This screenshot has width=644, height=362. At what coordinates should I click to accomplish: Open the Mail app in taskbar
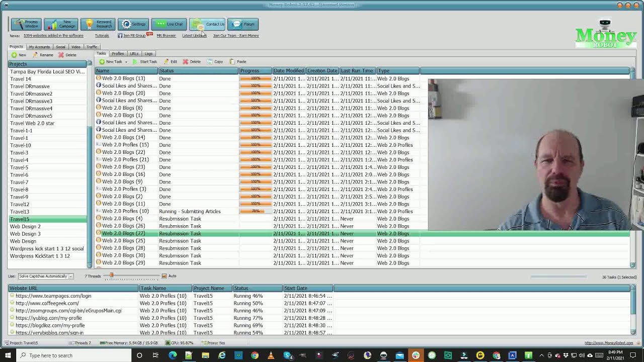[399, 355]
